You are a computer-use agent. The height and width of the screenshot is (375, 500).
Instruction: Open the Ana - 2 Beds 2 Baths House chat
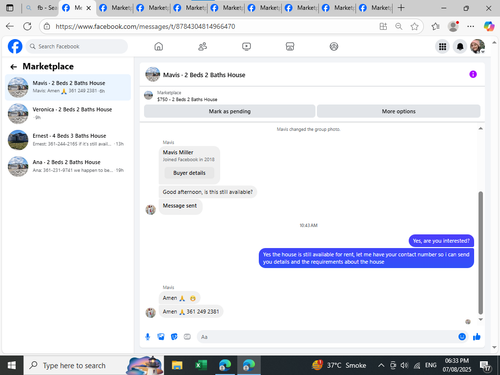tap(68, 166)
